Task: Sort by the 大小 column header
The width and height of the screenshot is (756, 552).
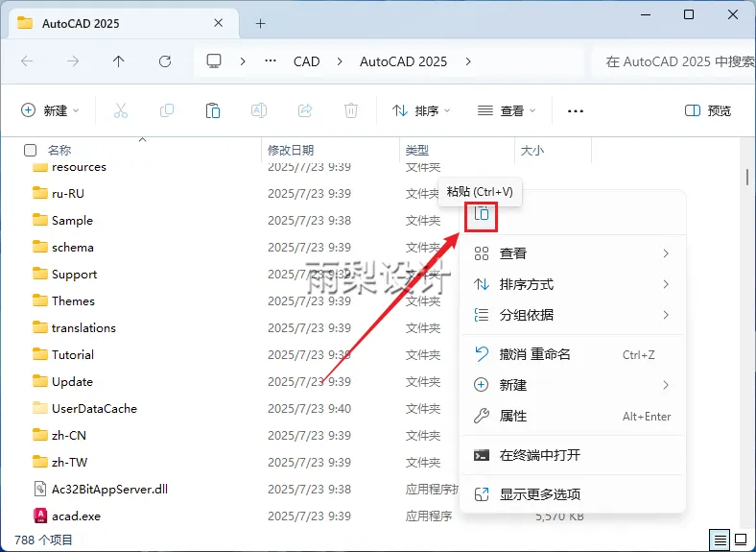Action: coord(532,150)
